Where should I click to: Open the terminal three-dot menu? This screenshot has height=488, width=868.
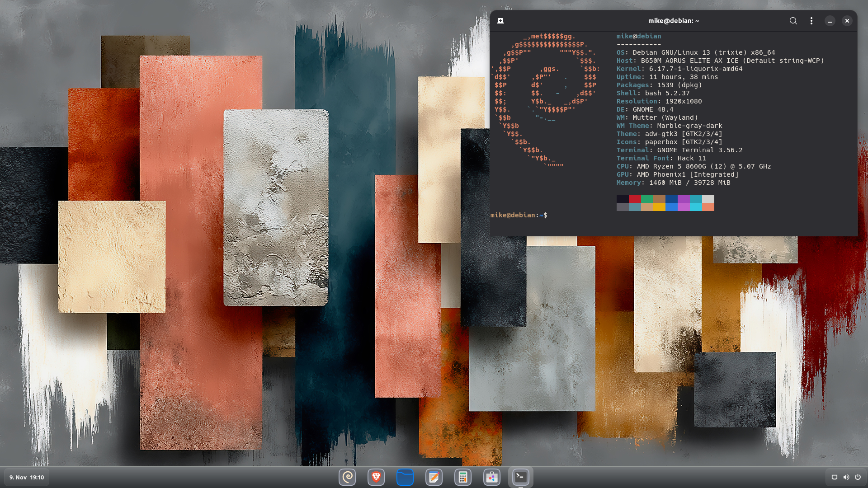pyautogui.click(x=811, y=21)
